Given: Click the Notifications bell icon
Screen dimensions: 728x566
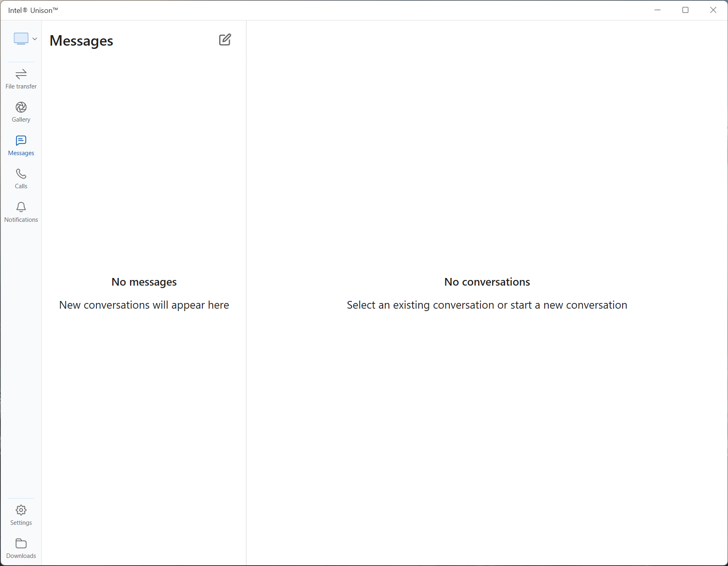Looking at the screenshot, I should [21, 207].
